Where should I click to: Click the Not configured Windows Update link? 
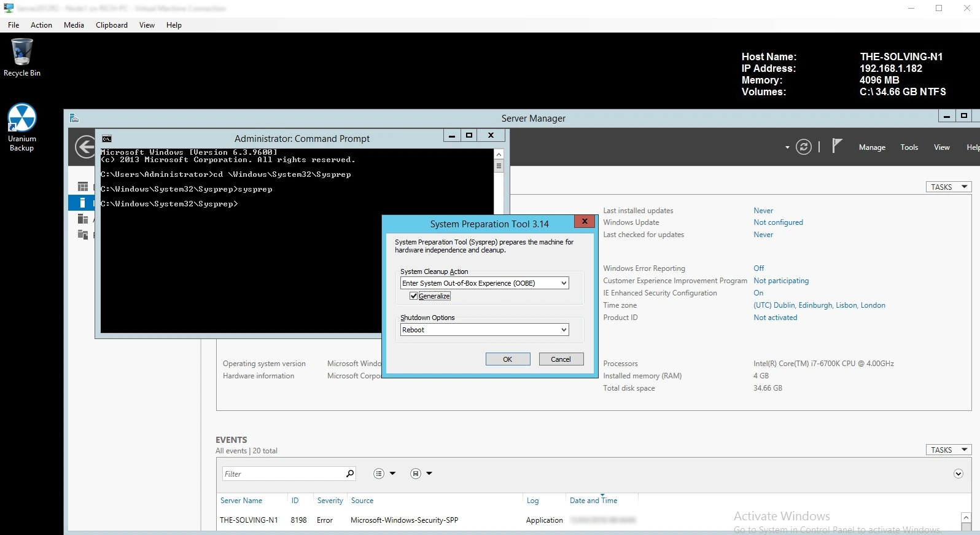point(778,222)
